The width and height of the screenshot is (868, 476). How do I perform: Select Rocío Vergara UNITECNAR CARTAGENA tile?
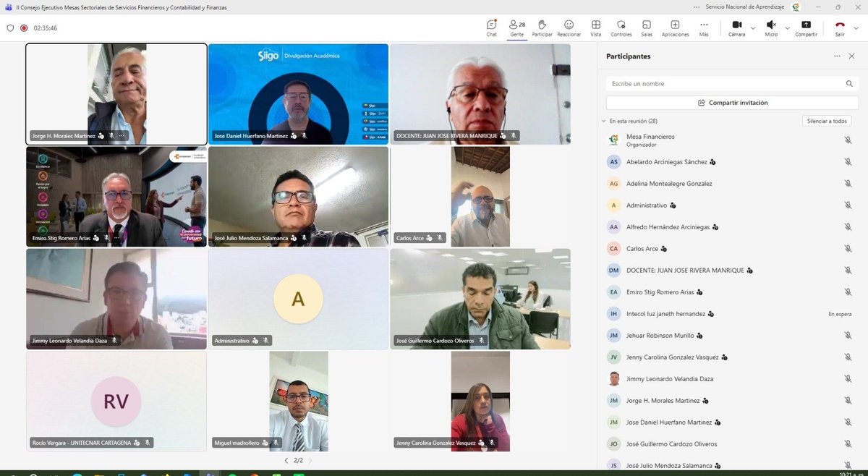(116, 401)
